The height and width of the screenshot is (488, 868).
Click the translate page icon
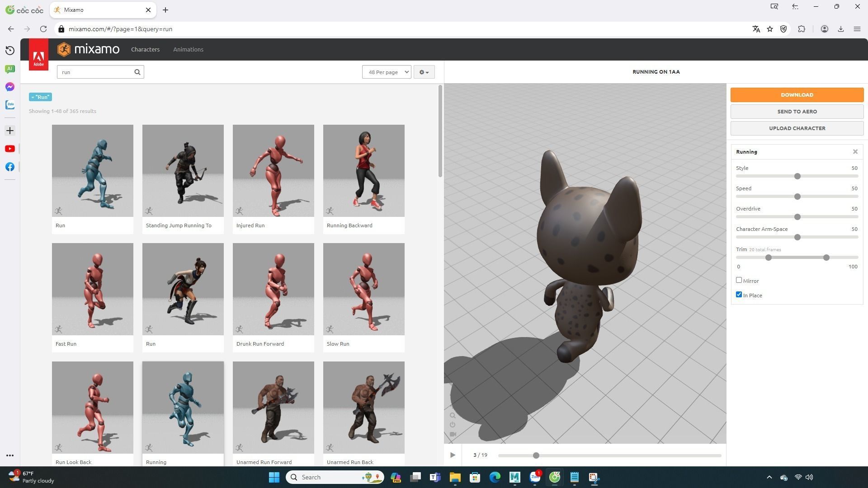(756, 29)
